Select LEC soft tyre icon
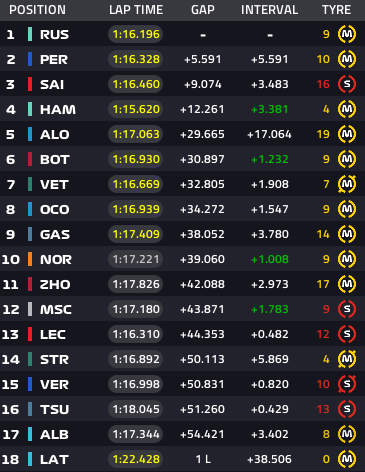 tap(347, 334)
